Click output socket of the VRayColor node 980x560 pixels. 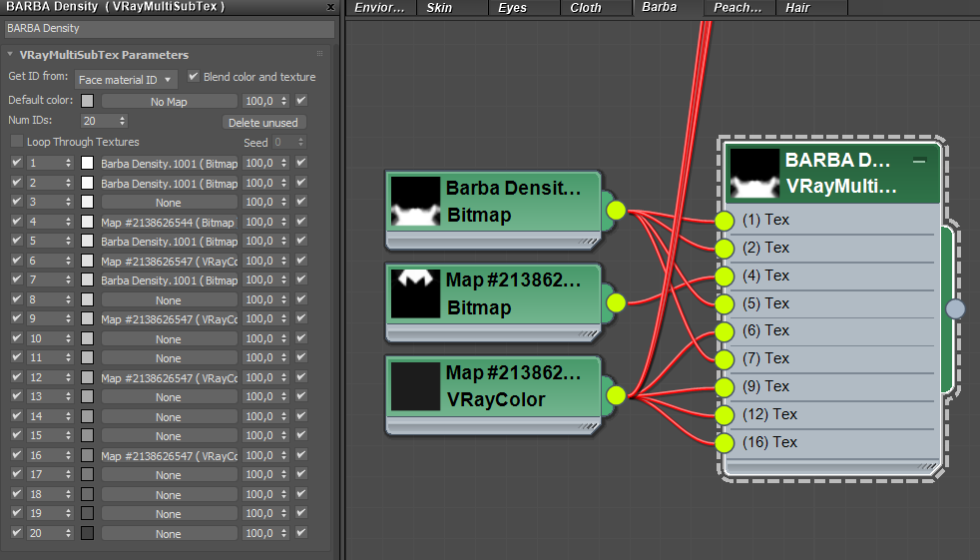click(x=616, y=396)
